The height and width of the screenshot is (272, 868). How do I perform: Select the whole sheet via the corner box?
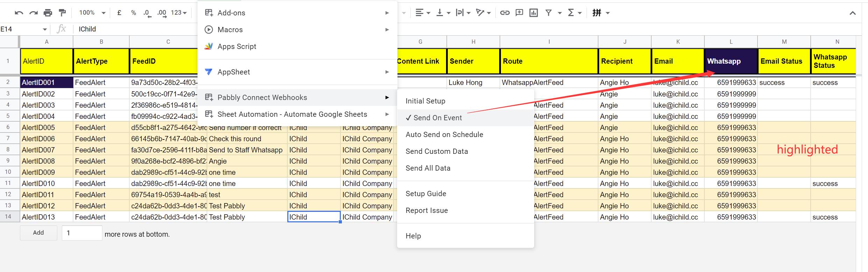click(x=9, y=42)
